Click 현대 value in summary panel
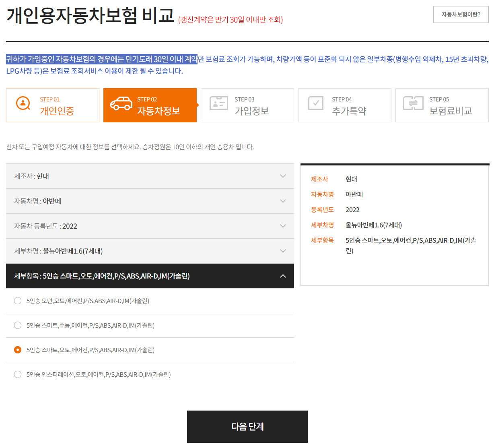This screenshot has height=448, width=496. click(351, 179)
